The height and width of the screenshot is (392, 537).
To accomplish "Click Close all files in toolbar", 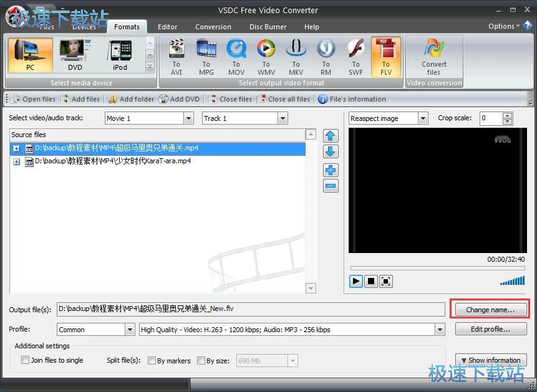I will (284, 99).
